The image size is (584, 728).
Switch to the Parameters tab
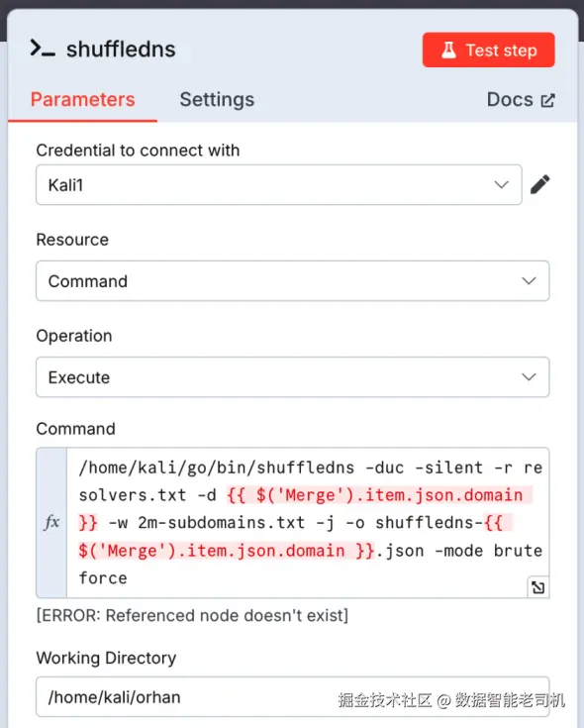point(82,100)
